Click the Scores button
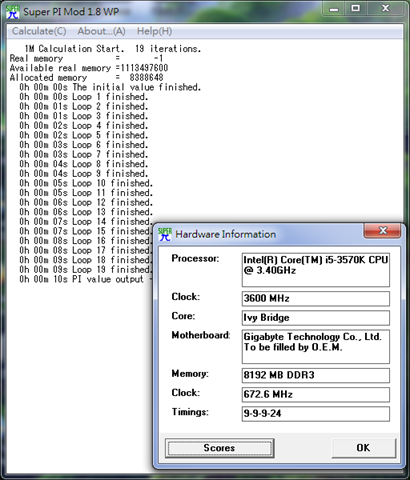 (219, 448)
